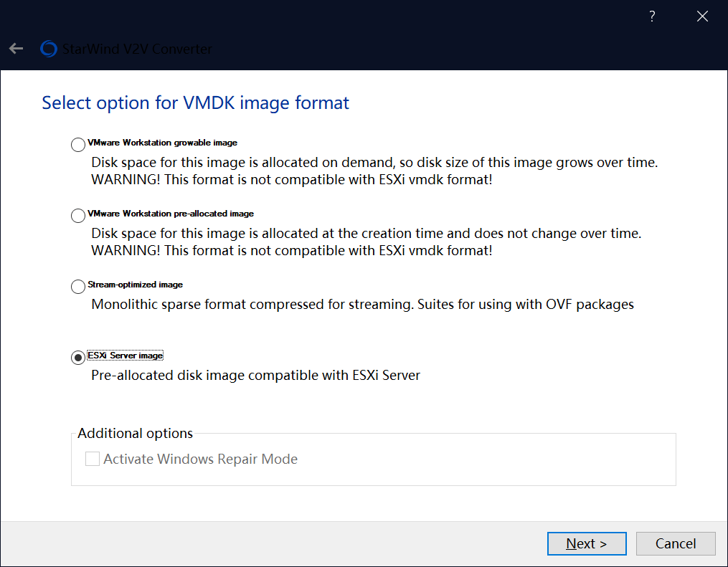The image size is (728, 567).
Task: Select the ESXi Server image radio button
Action: point(78,358)
